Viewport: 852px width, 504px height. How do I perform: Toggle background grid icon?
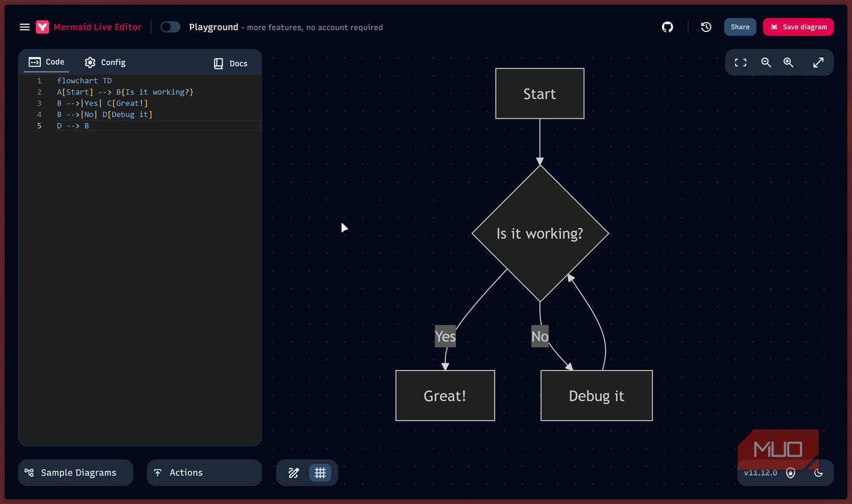coord(320,472)
